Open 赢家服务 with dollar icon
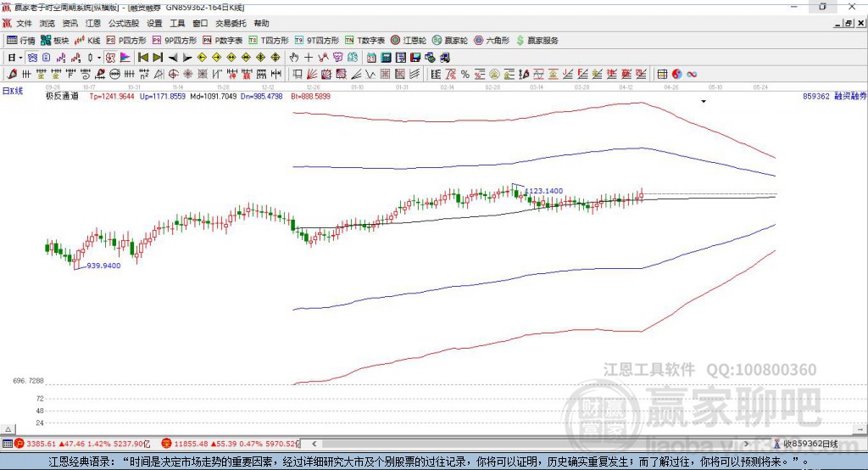Viewport: 868px width, 470px height. 537,41
